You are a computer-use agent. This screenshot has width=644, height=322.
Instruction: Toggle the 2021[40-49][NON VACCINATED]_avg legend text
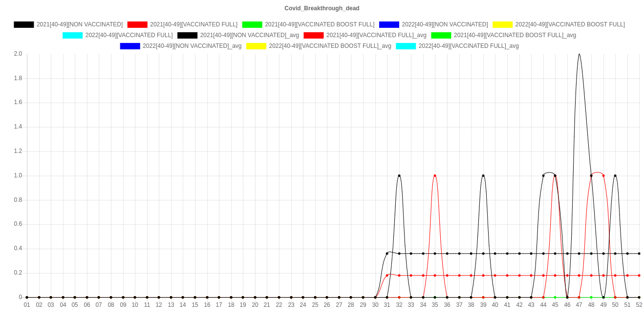[249, 35]
